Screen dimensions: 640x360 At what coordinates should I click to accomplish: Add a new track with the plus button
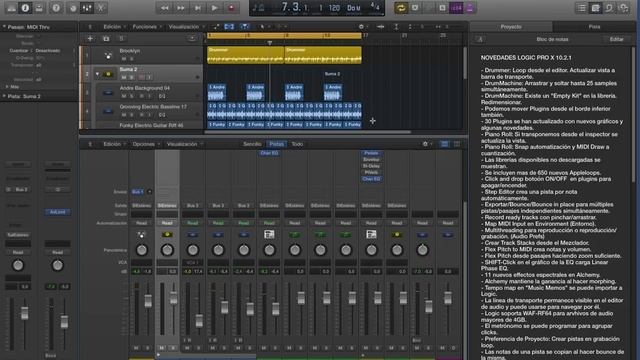[90, 38]
